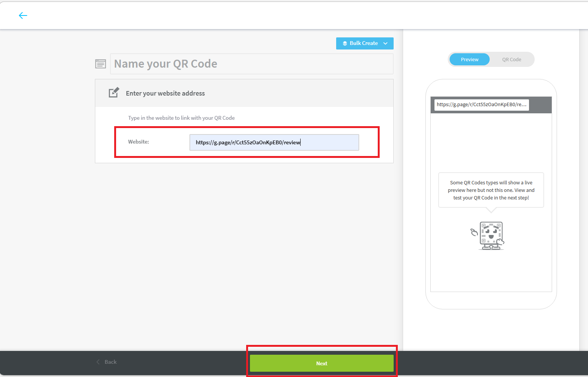Image resolution: width=588 pixels, height=377 pixels.
Task: Select the Preview toggle option
Action: pos(469,60)
